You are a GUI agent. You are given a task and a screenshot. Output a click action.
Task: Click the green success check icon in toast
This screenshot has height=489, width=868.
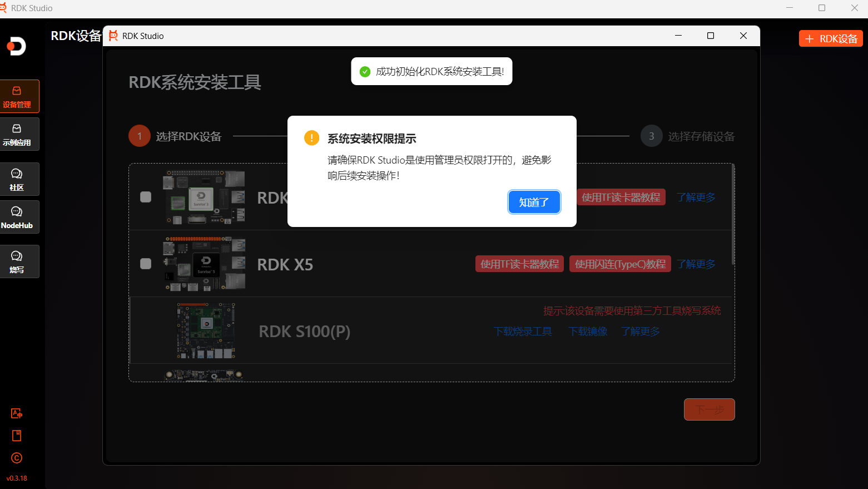click(365, 72)
